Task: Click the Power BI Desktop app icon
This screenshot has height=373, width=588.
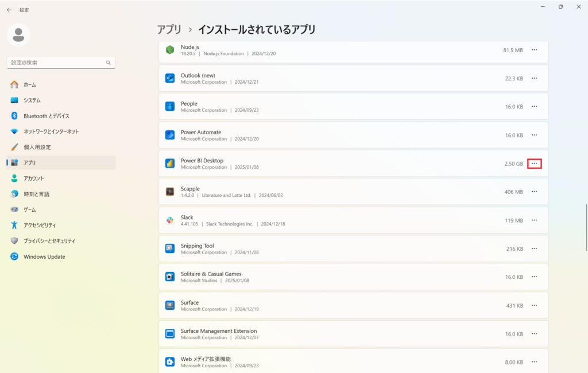Action: (170, 164)
